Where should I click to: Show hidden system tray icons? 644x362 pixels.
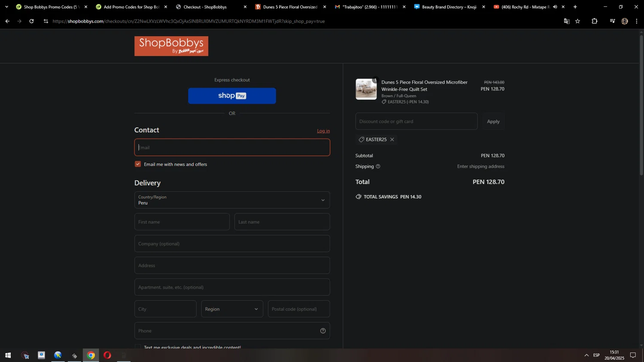point(586,355)
